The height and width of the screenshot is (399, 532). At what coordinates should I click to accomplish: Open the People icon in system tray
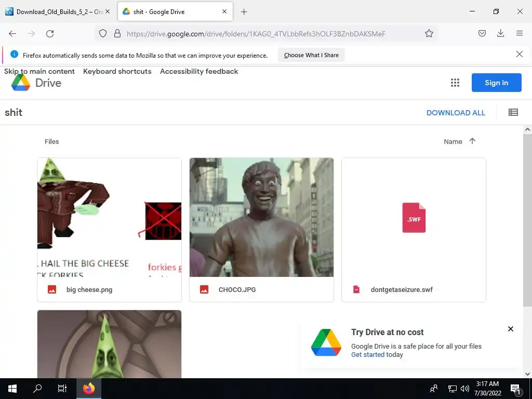(x=434, y=389)
